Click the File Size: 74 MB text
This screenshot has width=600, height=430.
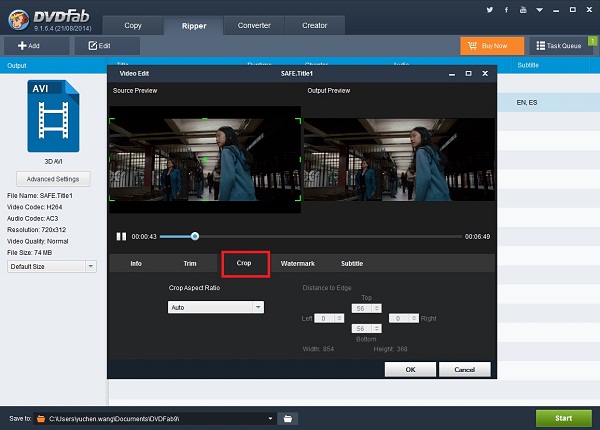click(x=29, y=252)
